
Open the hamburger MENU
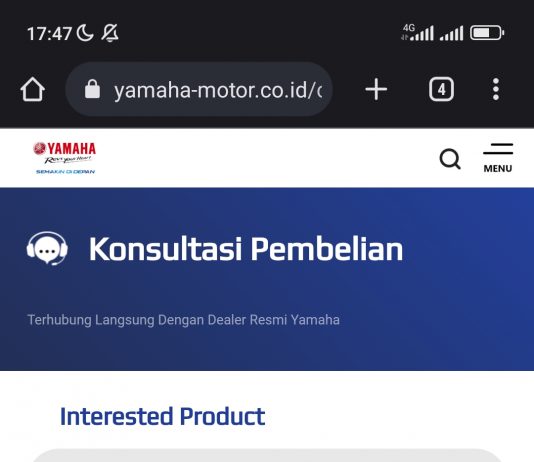498,158
